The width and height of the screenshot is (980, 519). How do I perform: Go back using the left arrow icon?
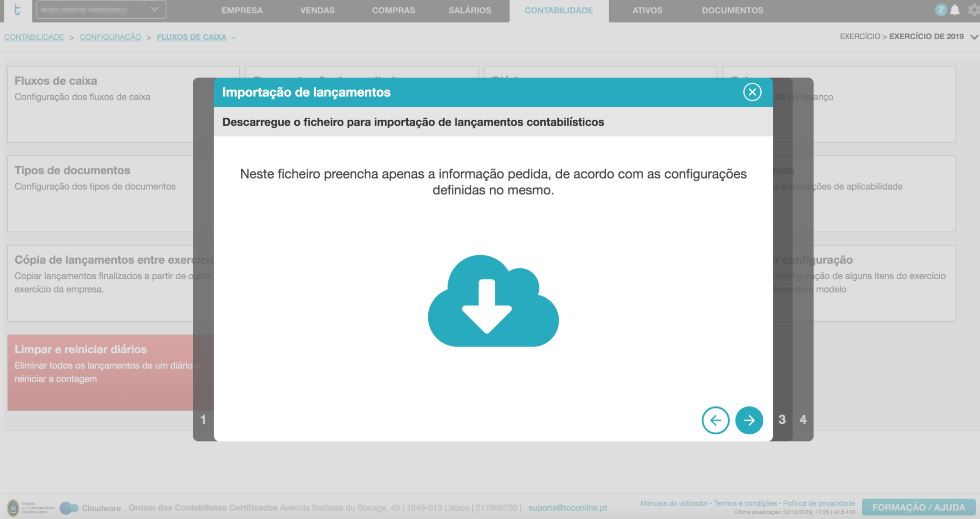[x=715, y=420]
